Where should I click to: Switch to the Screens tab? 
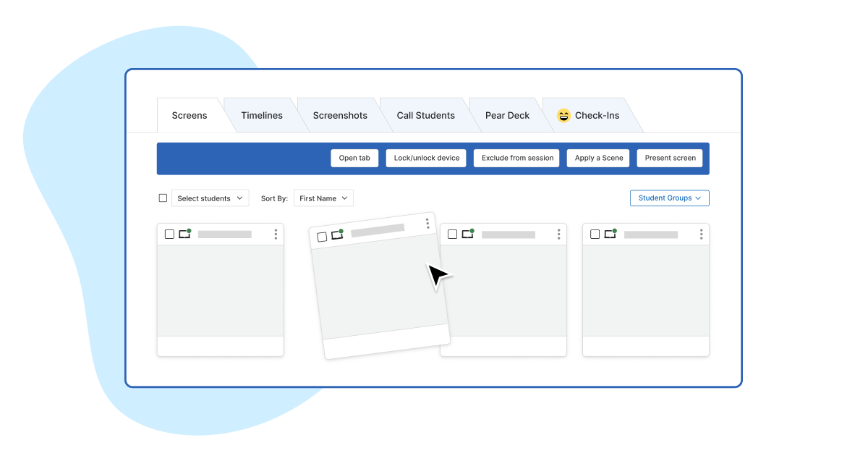point(190,115)
